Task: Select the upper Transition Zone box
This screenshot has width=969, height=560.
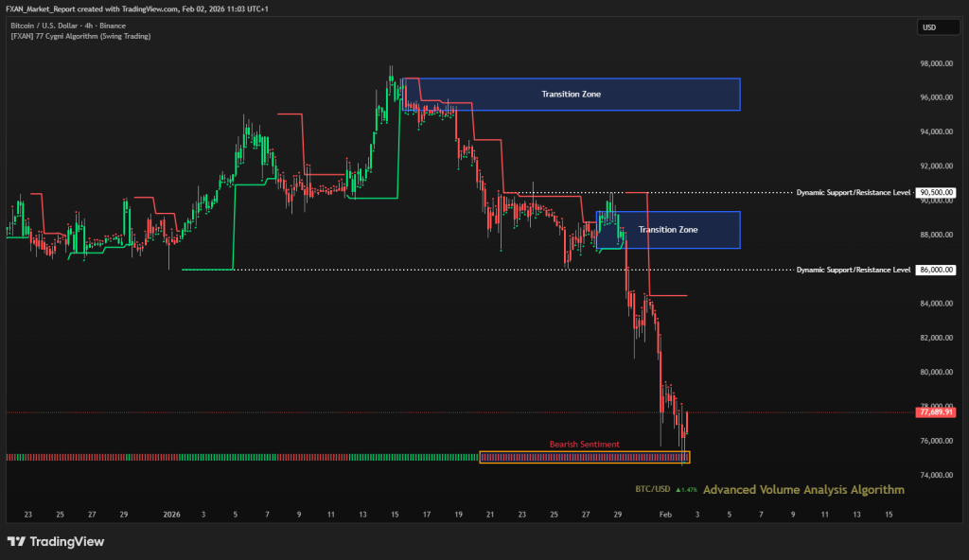Action: (x=571, y=94)
